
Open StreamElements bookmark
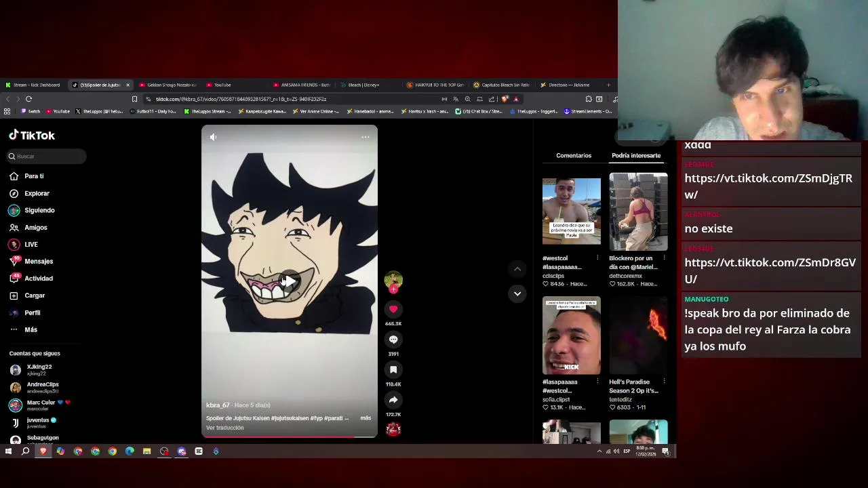[588, 111]
